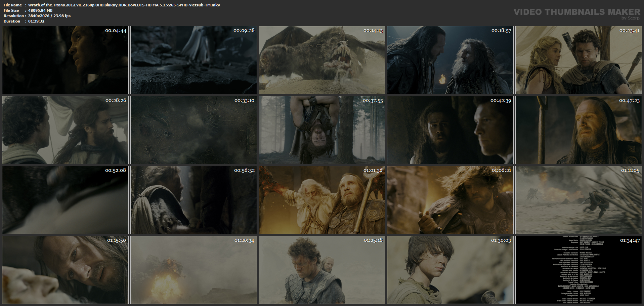Screen dimensions: 644x306
Task: Click the Resolution label
Action: pos(14,16)
